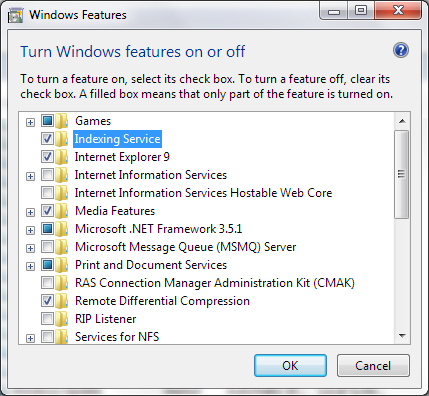Open the blue help question mark icon
Image resolution: width=429 pixels, height=396 pixels.
click(x=401, y=50)
